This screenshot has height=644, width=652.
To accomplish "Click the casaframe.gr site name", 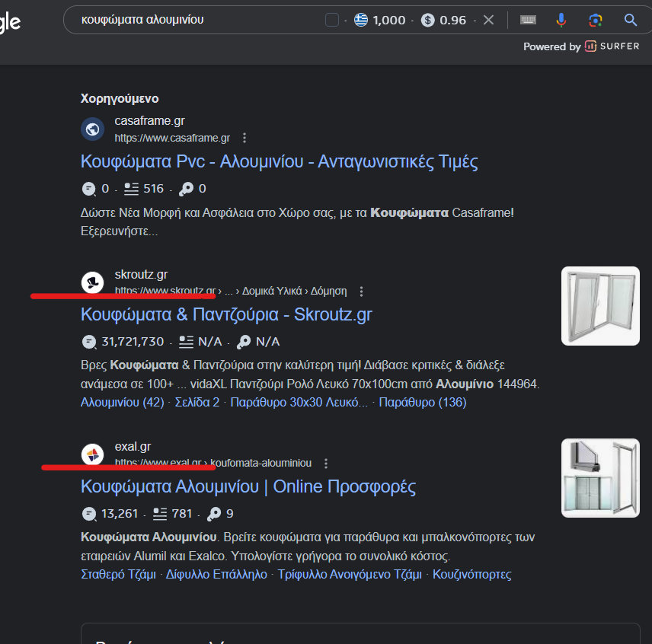I will click(x=150, y=121).
